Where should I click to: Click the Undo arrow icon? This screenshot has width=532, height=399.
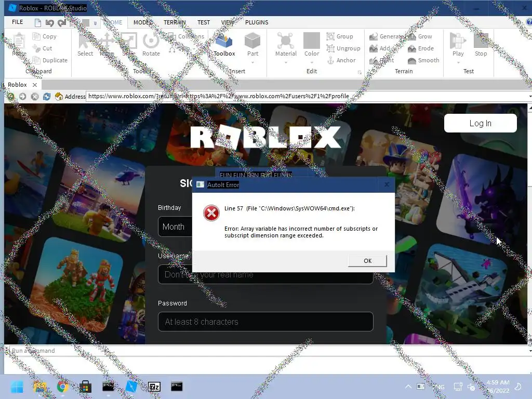click(x=50, y=23)
